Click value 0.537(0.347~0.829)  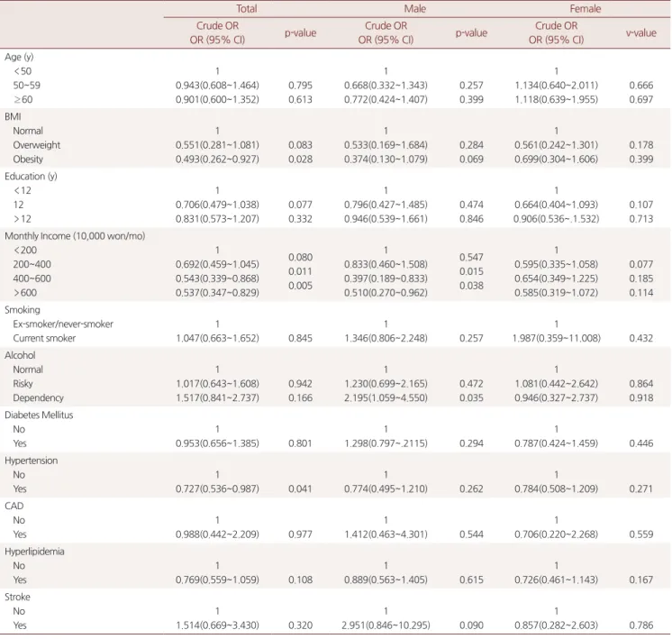(x=217, y=293)
